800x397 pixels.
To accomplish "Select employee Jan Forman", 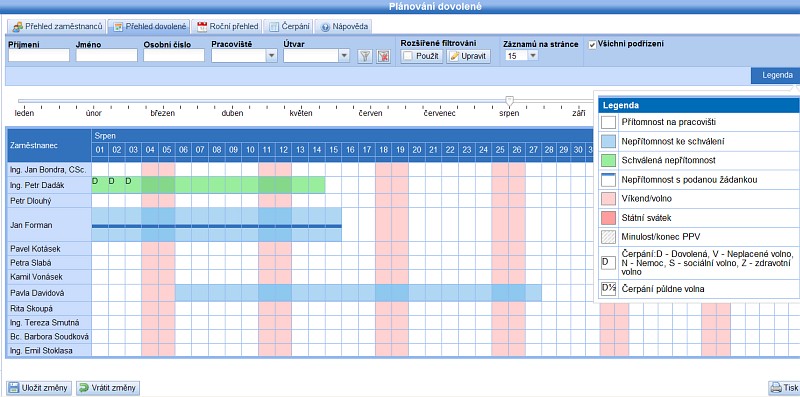I will (48, 225).
